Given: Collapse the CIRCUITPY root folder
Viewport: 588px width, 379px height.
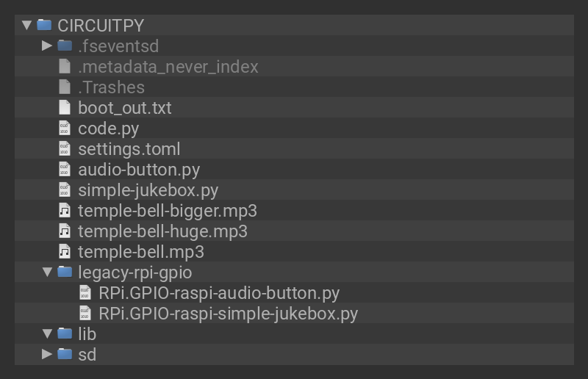Looking at the screenshot, I should tap(27, 25).
